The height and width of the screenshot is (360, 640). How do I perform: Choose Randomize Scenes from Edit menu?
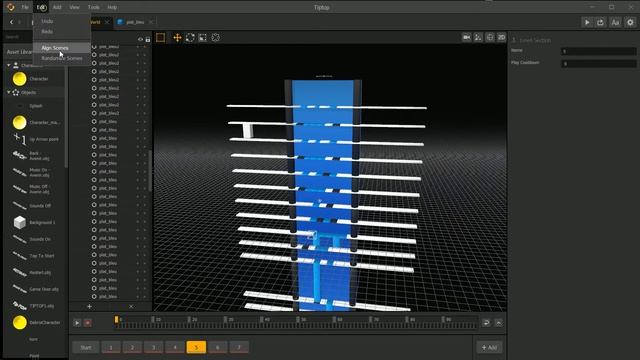tap(62, 58)
